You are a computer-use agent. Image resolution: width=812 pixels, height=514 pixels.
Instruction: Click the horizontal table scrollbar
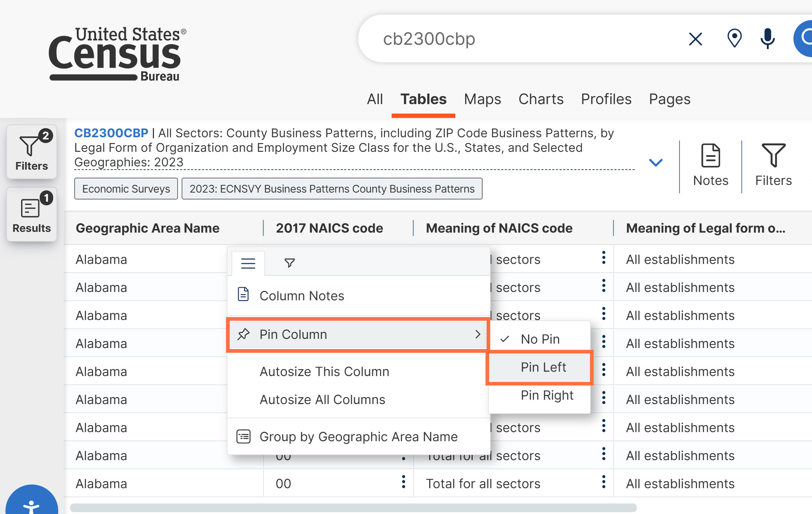353,507
